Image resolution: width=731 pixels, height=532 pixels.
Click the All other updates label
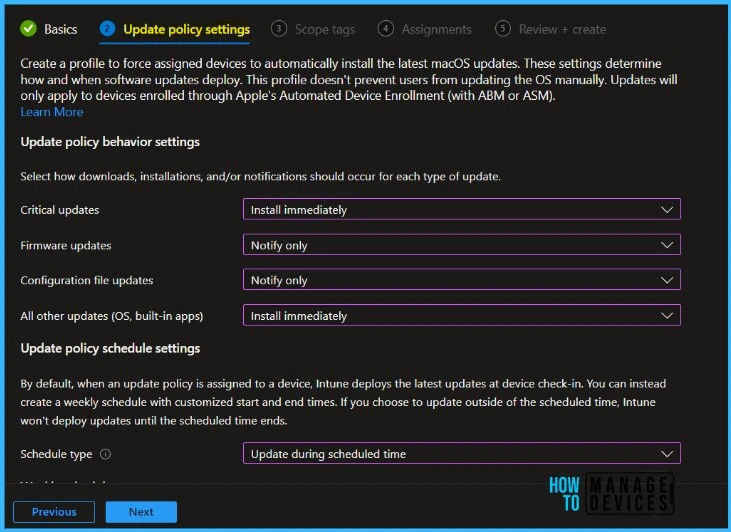click(112, 316)
